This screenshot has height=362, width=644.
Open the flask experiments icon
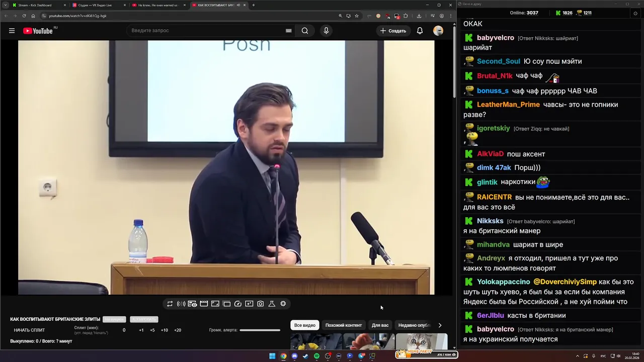point(272,304)
